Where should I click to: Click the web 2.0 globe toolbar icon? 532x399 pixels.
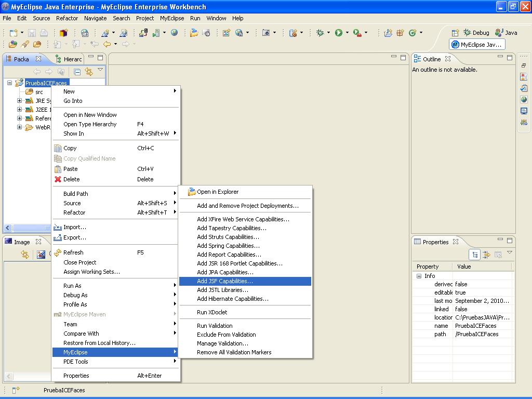[85, 33]
